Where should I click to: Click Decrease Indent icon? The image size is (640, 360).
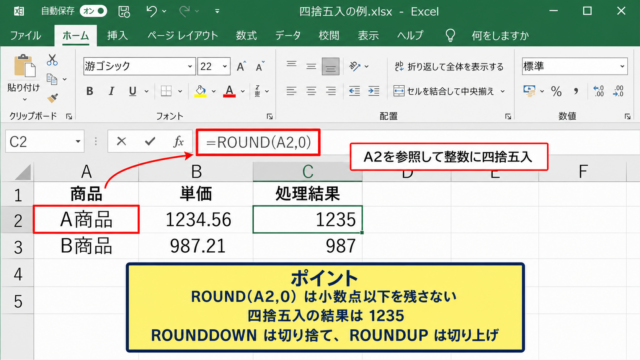coord(354,91)
